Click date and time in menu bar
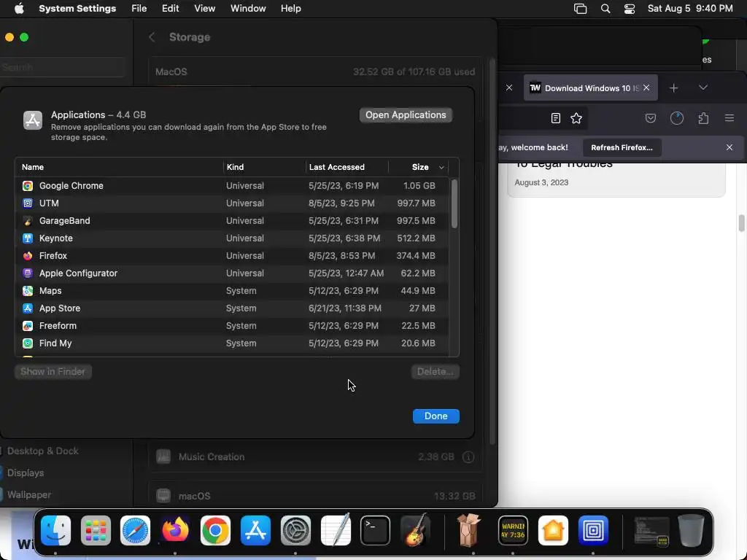 (690, 9)
